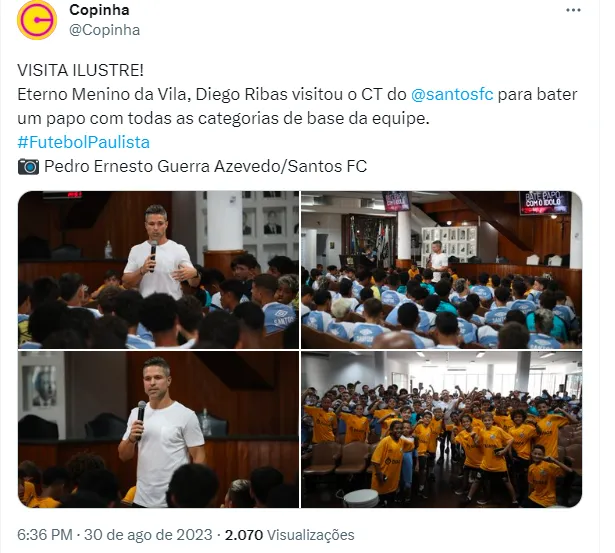Click the @Copinha handle

[x=104, y=30]
